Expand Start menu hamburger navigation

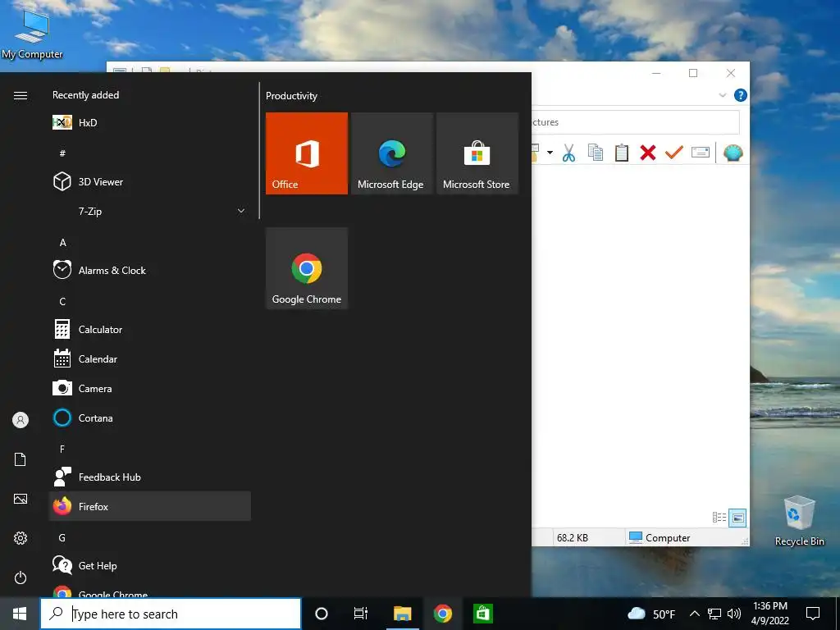(21, 95)
